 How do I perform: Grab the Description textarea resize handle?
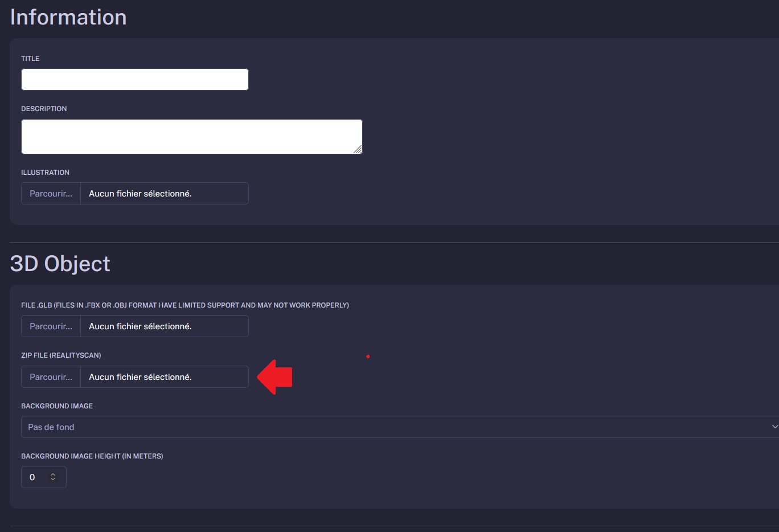tap(358, 149)
